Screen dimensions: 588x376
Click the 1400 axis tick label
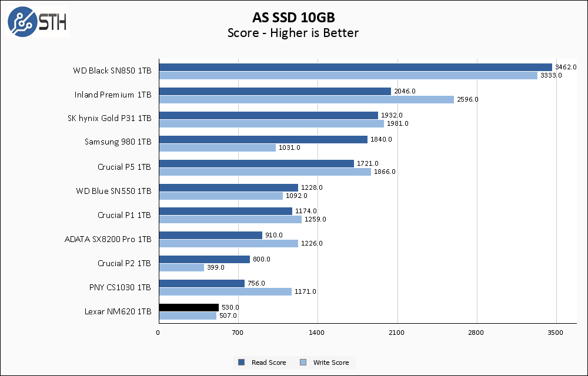[316, 333]
